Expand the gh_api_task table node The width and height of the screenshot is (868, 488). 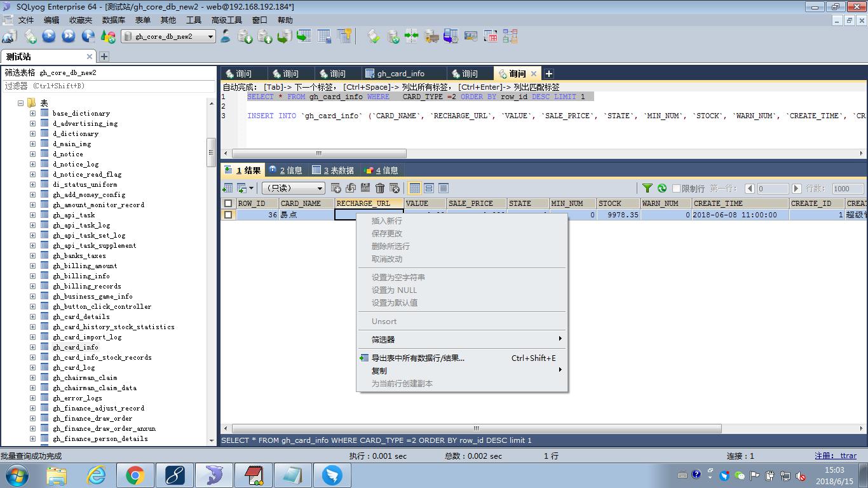pyautogui.click(x=33, y=215)
